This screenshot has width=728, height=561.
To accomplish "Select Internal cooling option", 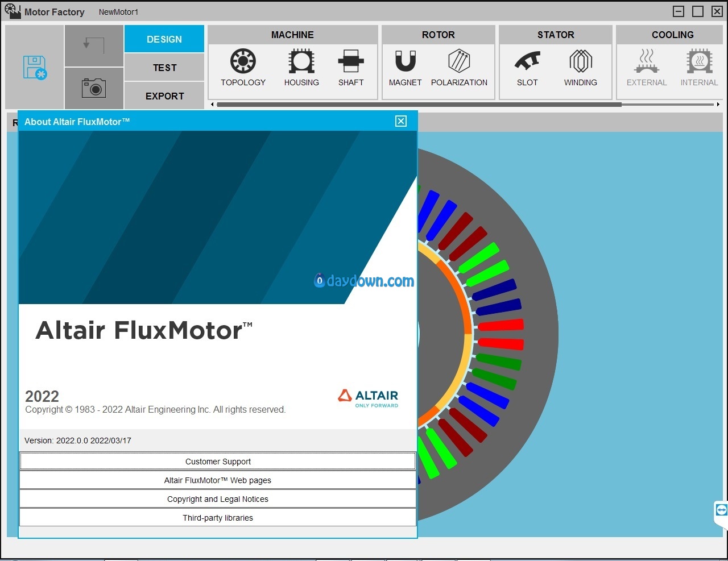I will pos(699,68).
